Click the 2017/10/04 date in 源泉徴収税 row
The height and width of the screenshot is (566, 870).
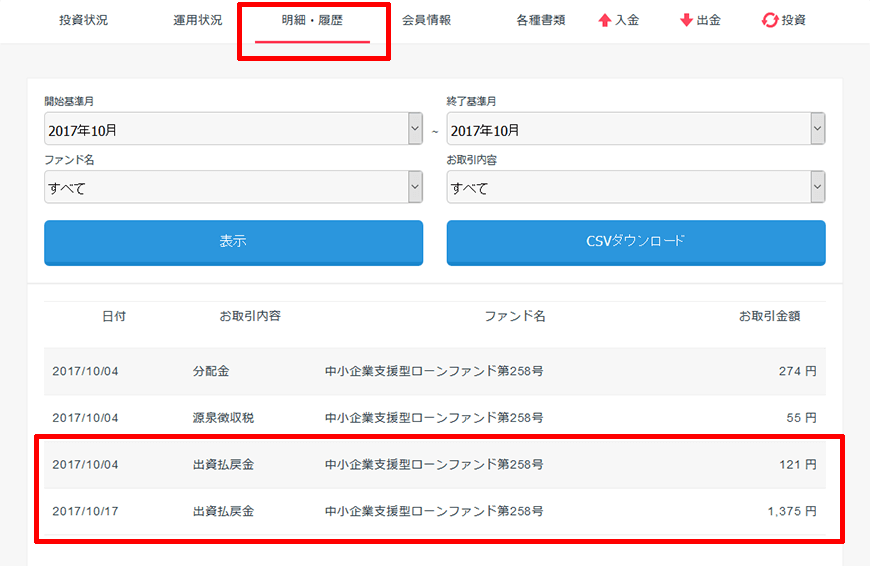click(x=85, y=418)
